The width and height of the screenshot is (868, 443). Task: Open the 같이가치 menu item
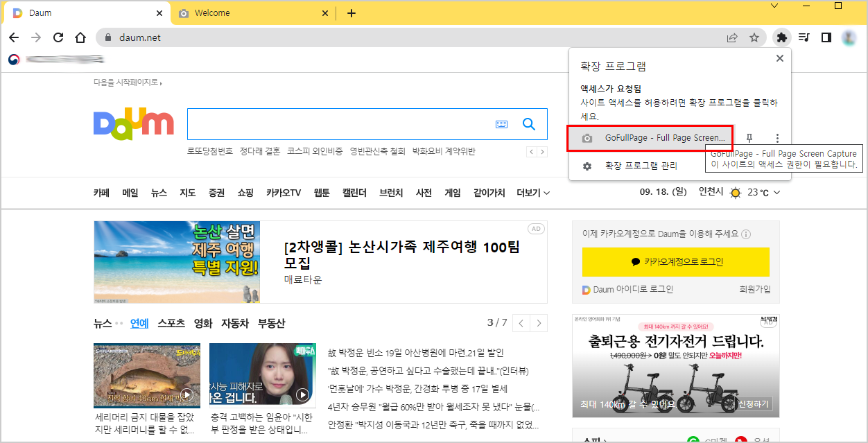489,193
